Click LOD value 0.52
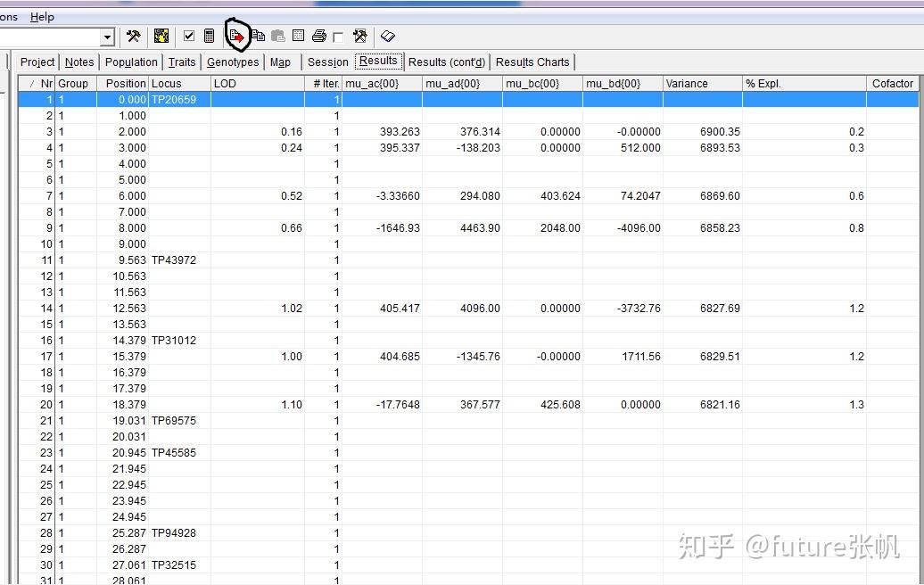Viewport: 924px width, 585px height. (292, 196)
